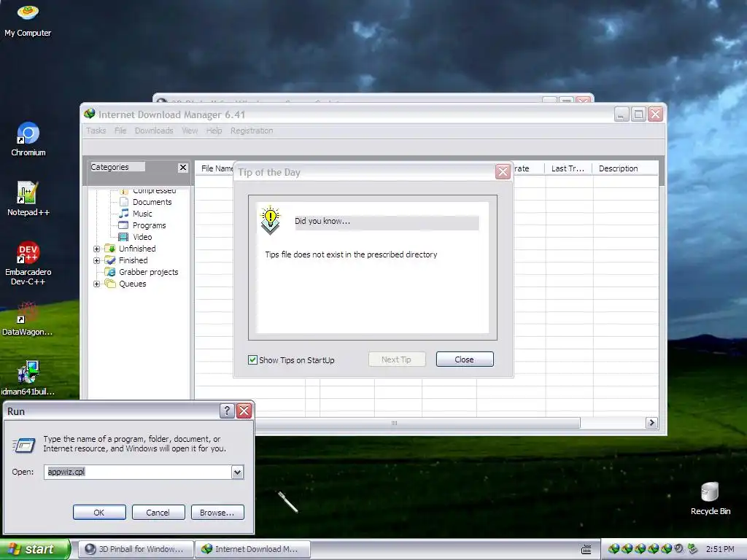Click the Internet Download Manager title bar icon
The width and height of the screenshot is (747, 560).
point(90,114)
